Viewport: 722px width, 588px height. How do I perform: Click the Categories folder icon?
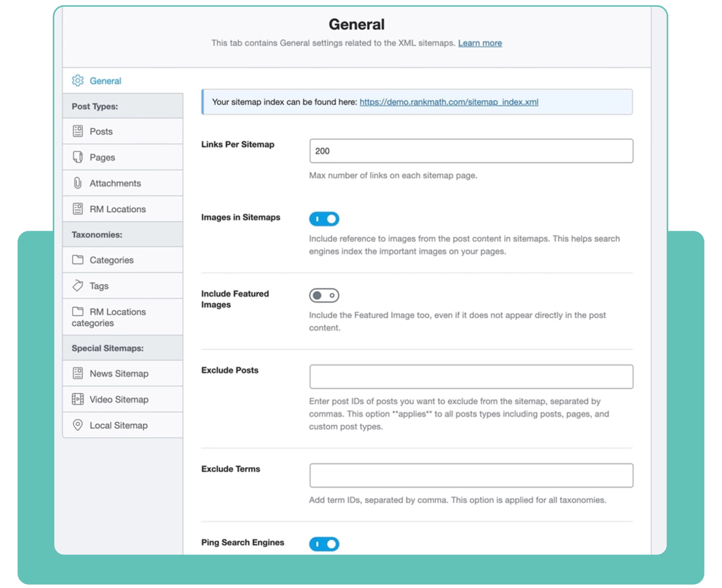[78, 260]
